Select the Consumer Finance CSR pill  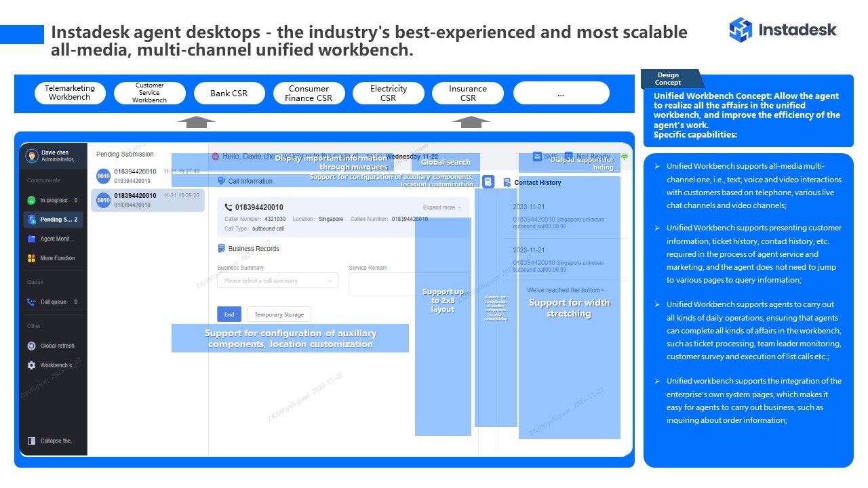[309, 93]
